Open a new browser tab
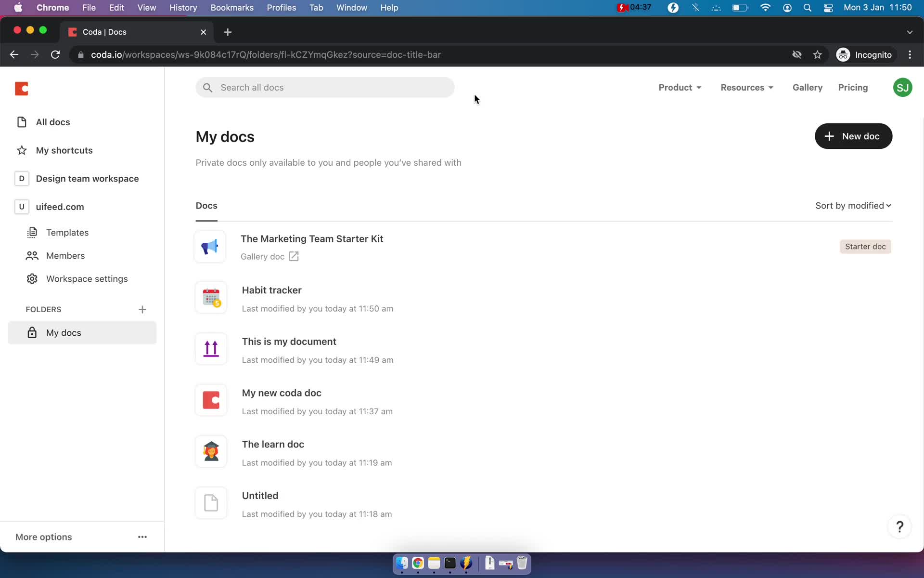This screenshot has width=924, height=578. coord(228,32)
